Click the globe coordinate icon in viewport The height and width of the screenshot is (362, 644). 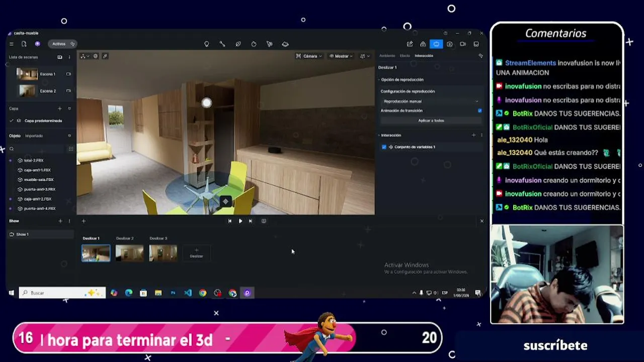96,56
